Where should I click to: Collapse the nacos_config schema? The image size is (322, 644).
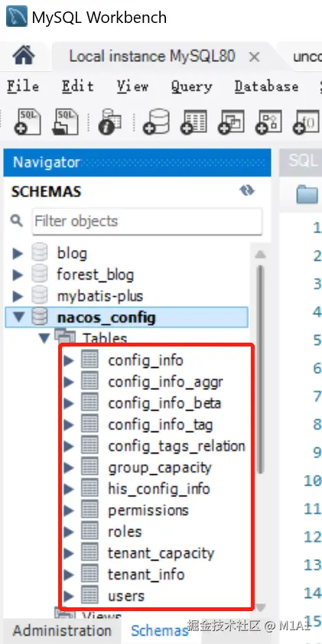coord(19,317)
